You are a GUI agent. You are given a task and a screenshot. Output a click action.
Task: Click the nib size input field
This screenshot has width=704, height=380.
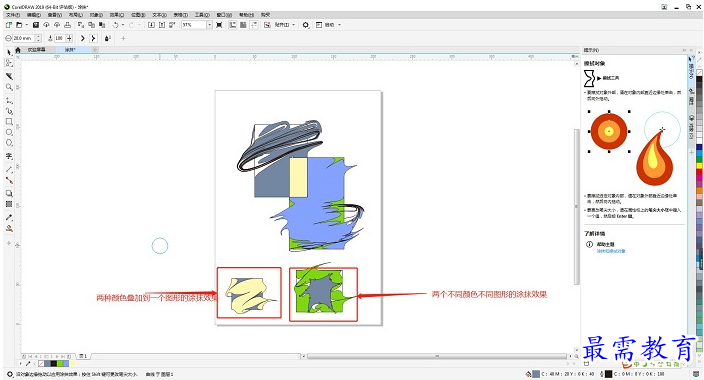coord(23,38)
